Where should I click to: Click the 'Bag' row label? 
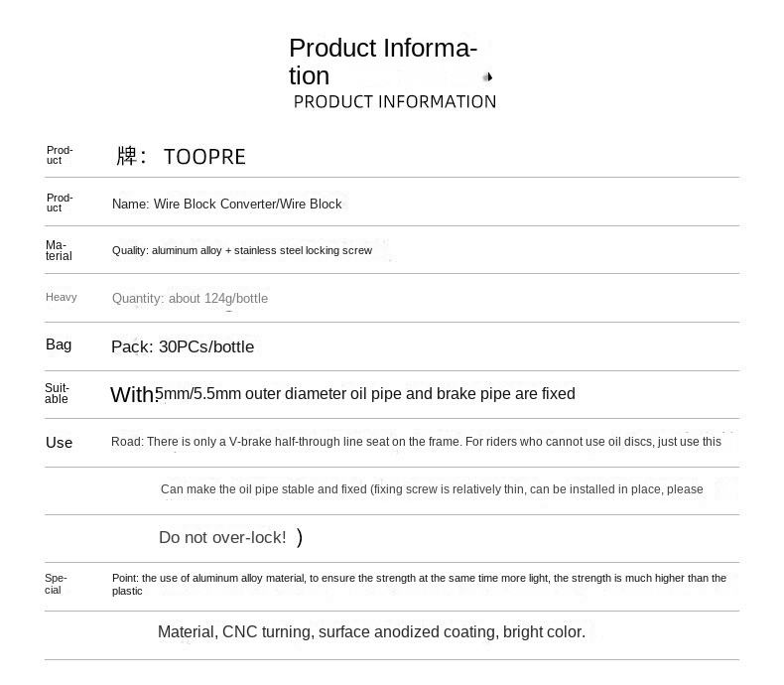click(59, 344)
